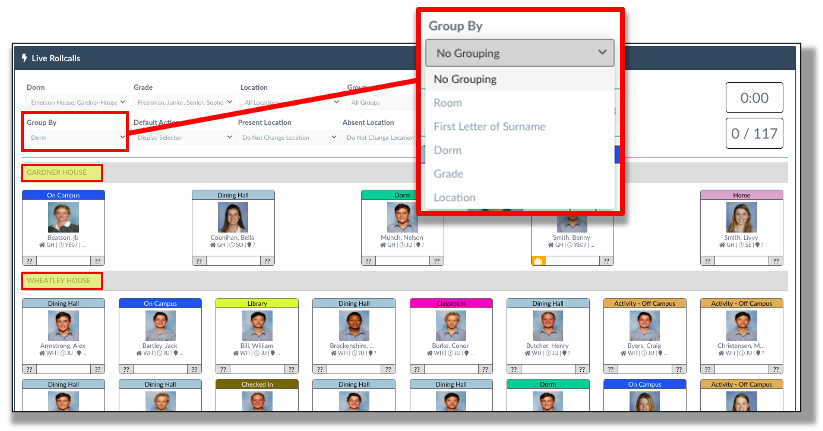Select Christensen's student photo
Image resolution: width=823 pixels, height=431 pixels.
pos(741,325)
